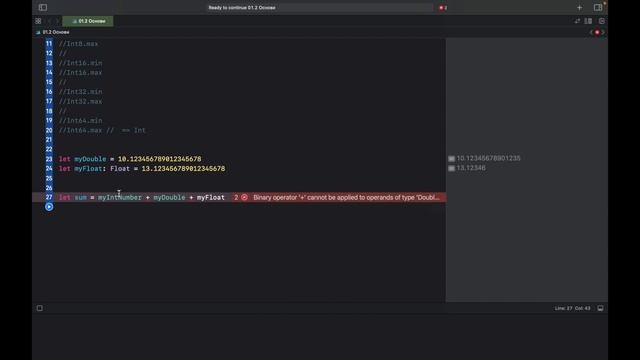Screen dimensions: 640x360
Task: Click myIntNumber in the sum expression
Action: pos(120,198)
